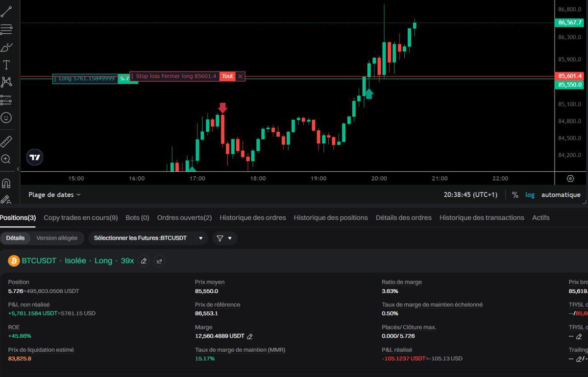Open the Historique des ordres tab

coord(253,217)
